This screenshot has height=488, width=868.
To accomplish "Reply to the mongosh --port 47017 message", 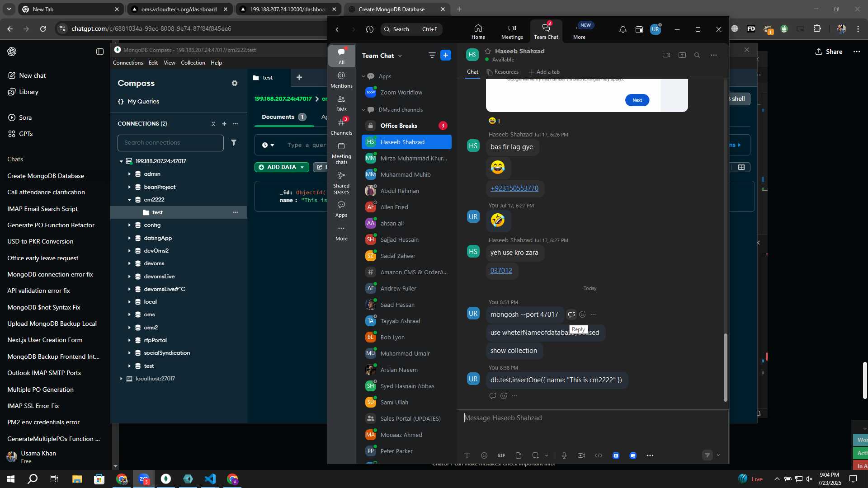I will (571, 314).
